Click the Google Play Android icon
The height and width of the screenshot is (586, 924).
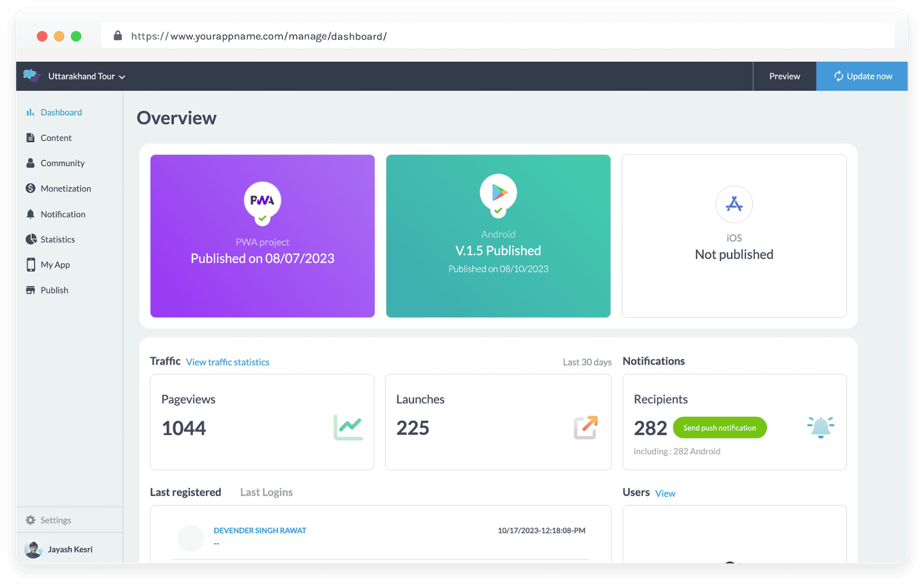click(x=498, y=192)
